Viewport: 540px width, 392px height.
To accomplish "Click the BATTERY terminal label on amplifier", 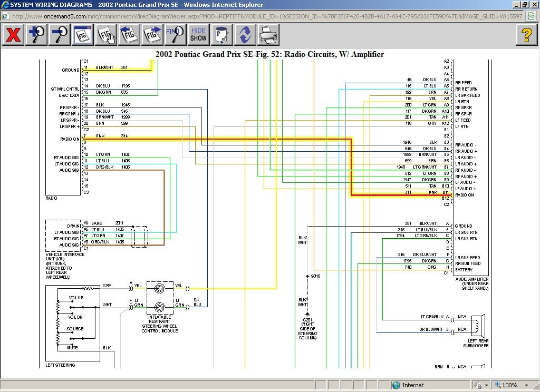I will click(x=464, y=270).
